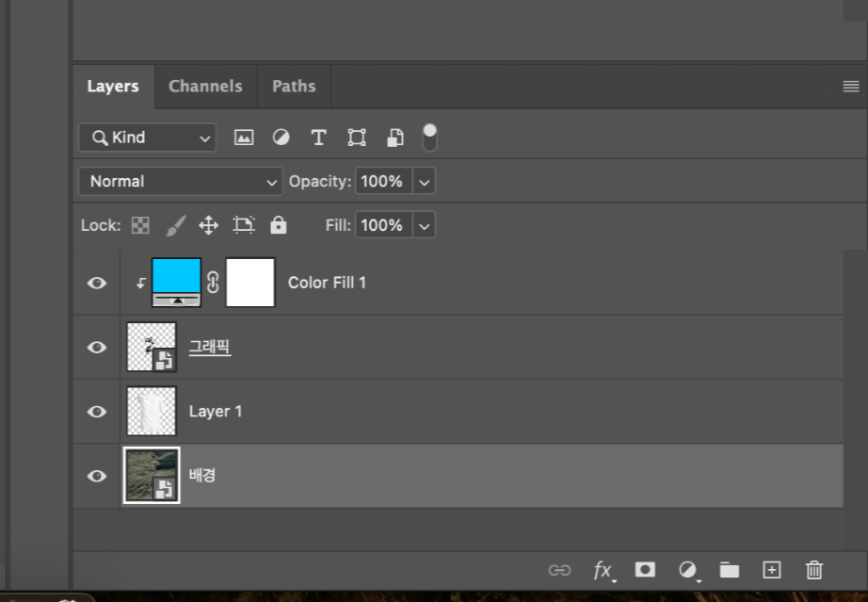The image size is (868, 602).
Task: Filter layers by adjustment layers icon
Action: click(281, 138)
